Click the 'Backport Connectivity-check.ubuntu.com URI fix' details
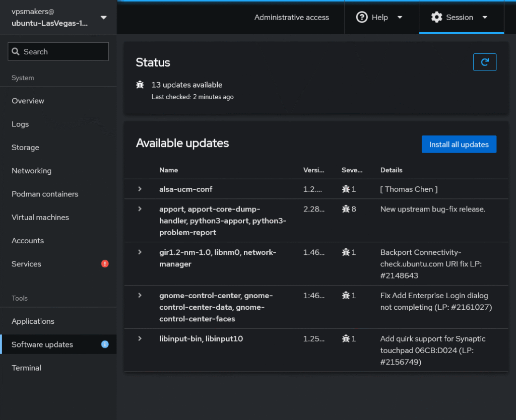 431,264
